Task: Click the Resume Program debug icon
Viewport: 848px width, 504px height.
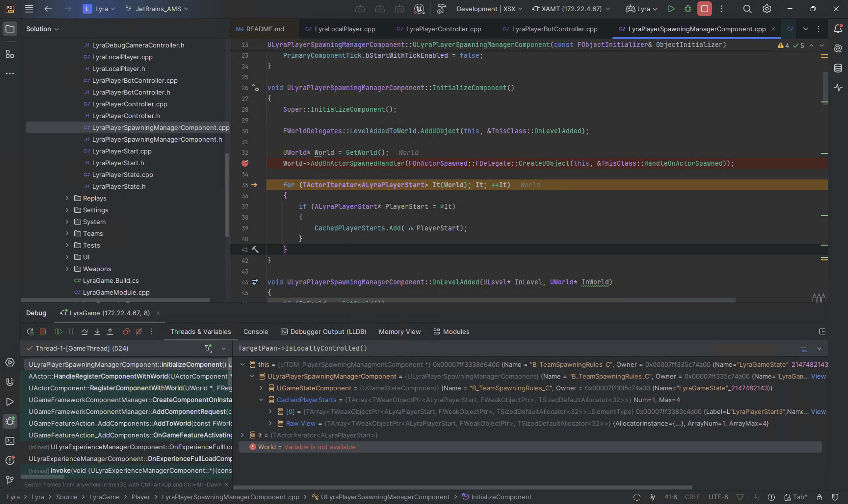Action: point(59,332)
